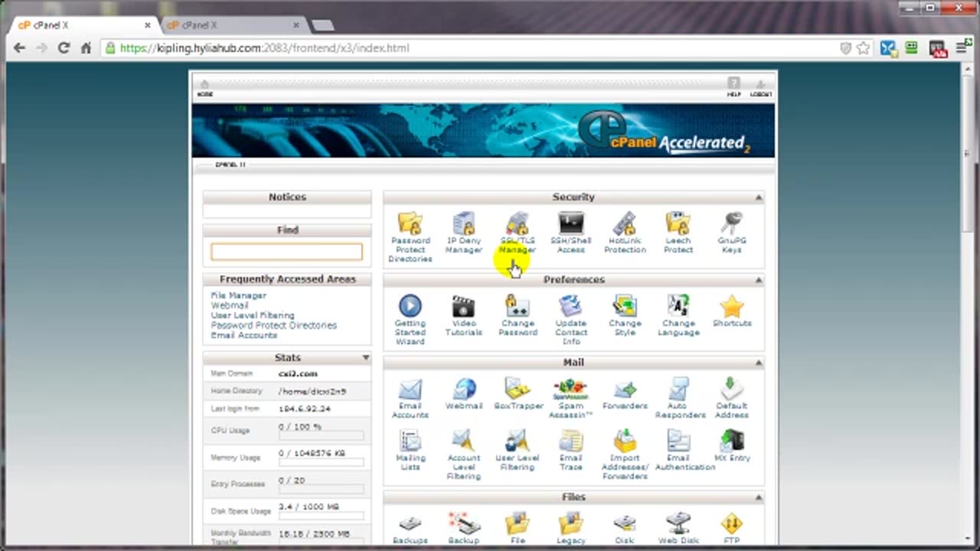Open Webmail icon in Mail section
Viewport: 980px width, 551px height.
tap(463, 389)
